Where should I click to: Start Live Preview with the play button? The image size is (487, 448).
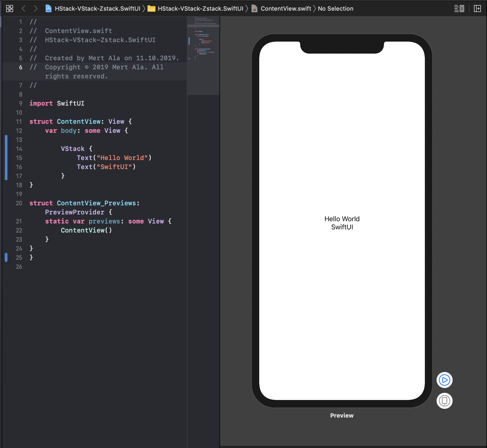(x=444, y=380)
